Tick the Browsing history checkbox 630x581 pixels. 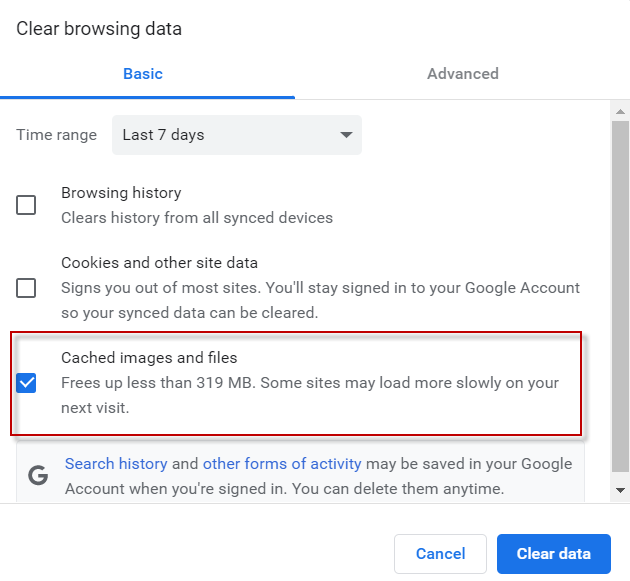[26, 205]
